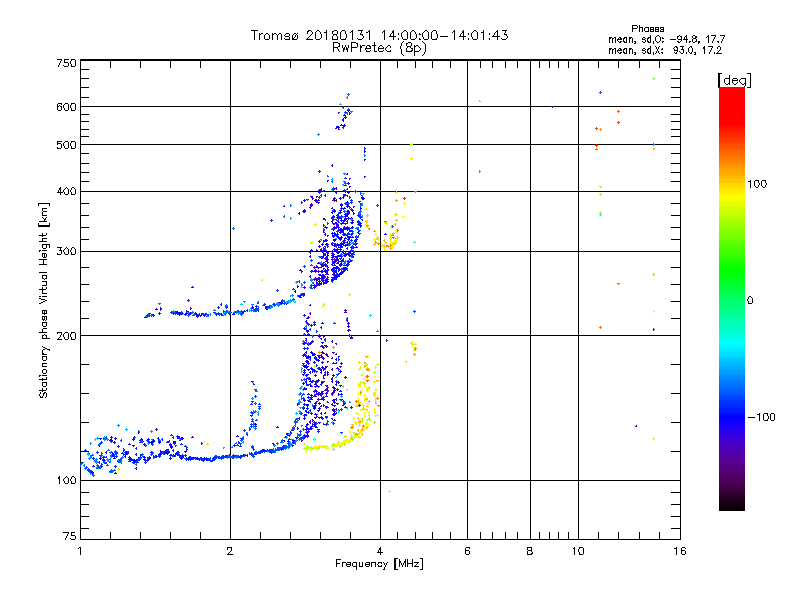Click the orange point near 6 MHz above 600 km
800x600 pixels.
[480, 101]
